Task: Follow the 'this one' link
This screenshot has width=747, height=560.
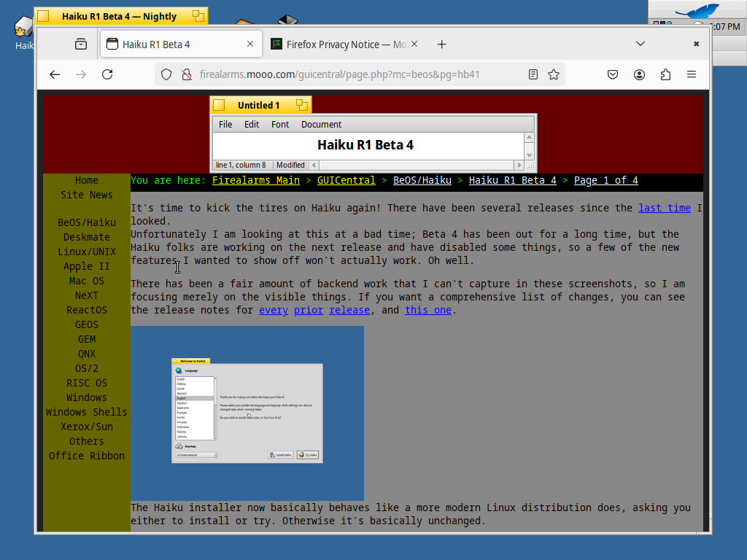Action: click(x=428, y=310)
